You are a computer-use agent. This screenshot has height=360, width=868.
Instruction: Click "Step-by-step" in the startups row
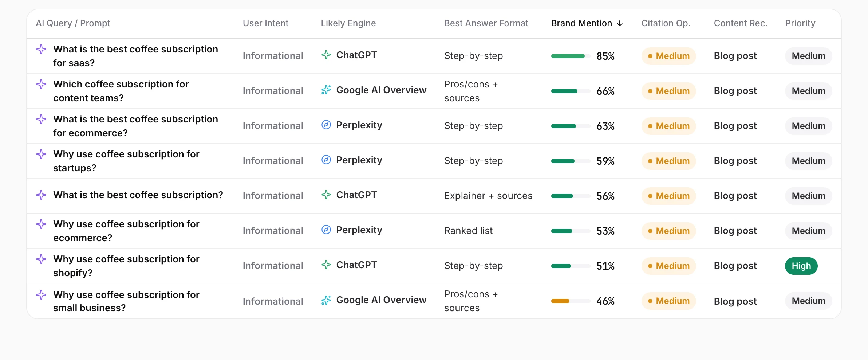pyautogui.click(x=473, y=161)
